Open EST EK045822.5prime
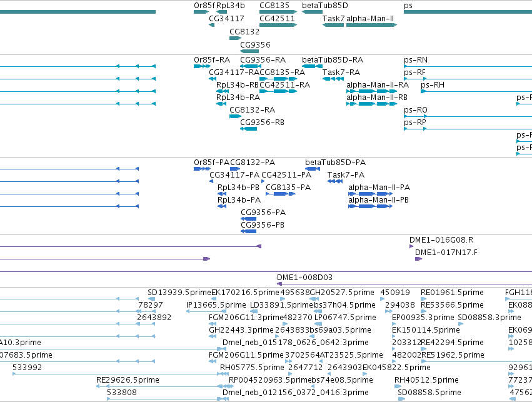Image resolution: width=532 pixels, height=402 pixels. [x=396, y=368]
